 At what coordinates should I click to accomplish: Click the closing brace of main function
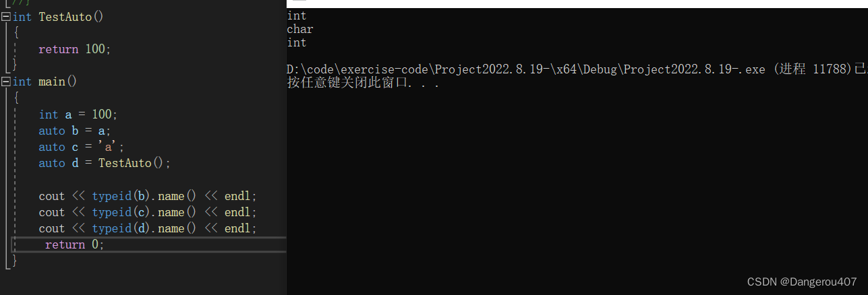click(x=15, y=261)
